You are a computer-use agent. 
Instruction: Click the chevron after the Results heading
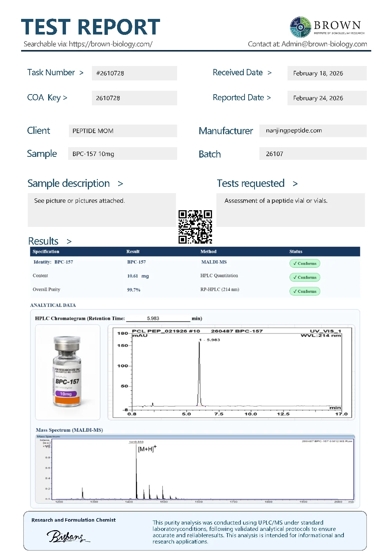(69, 242)
